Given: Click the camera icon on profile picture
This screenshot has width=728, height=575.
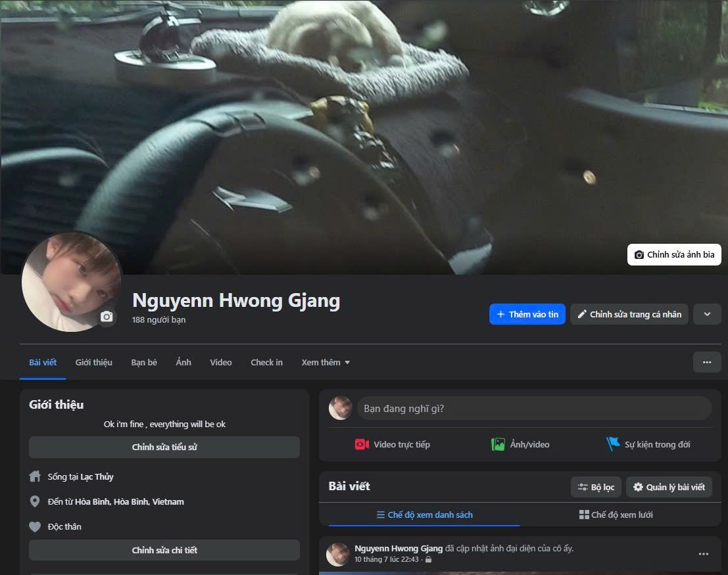Looking at the screenshot, I should (x=107, y=317).
